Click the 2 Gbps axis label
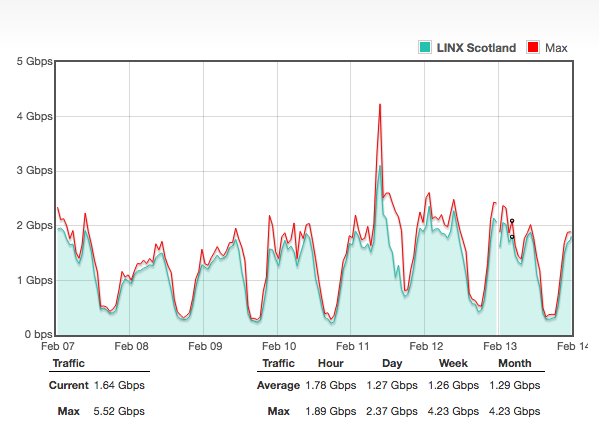 click(34, 225)
